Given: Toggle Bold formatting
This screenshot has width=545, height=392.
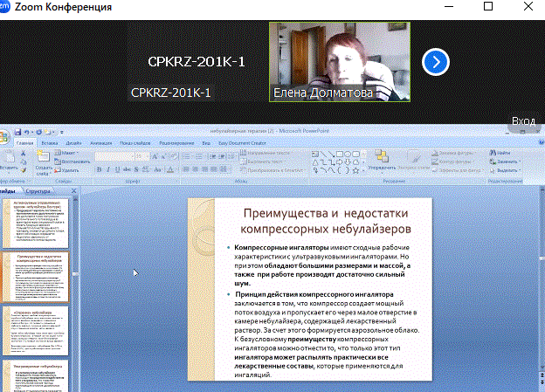Looking at the screenshot, I should coord(99,169).
